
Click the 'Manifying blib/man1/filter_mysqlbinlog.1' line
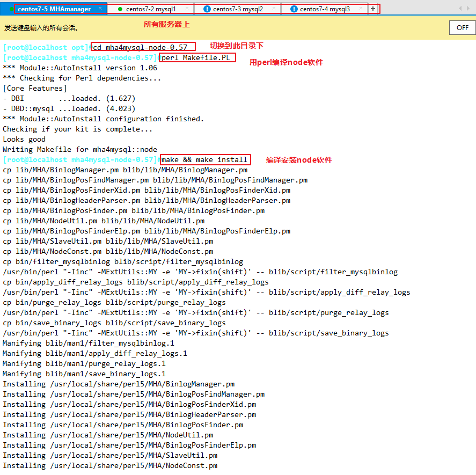89,343
